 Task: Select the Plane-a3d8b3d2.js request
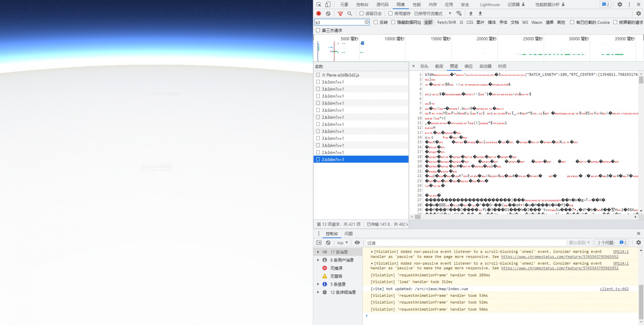click(x=343, y=75)
